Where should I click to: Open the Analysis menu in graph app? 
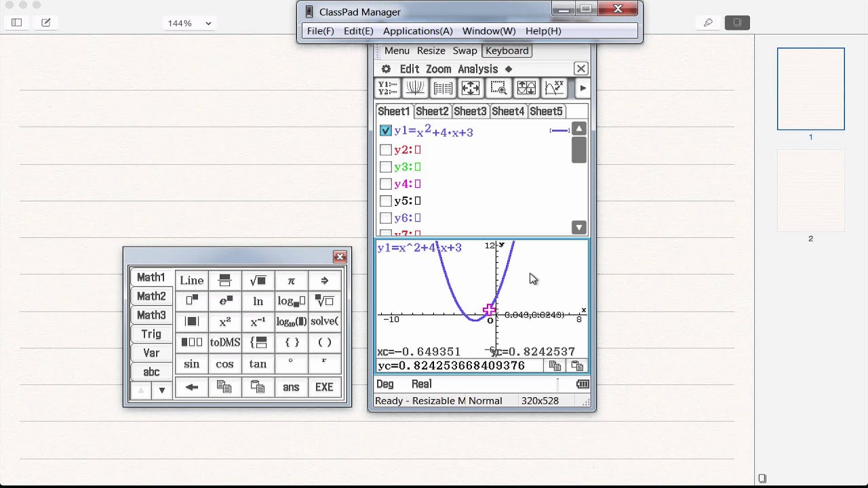pyautogui.click(x=477, y=69)
